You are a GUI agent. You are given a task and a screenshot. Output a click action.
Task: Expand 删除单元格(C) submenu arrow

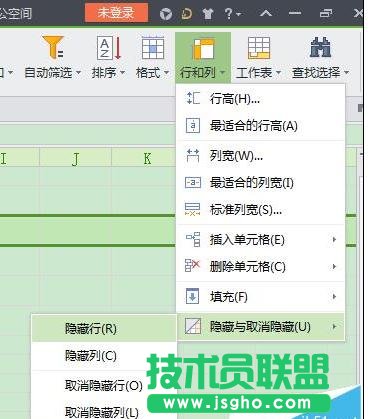(334, 266)
